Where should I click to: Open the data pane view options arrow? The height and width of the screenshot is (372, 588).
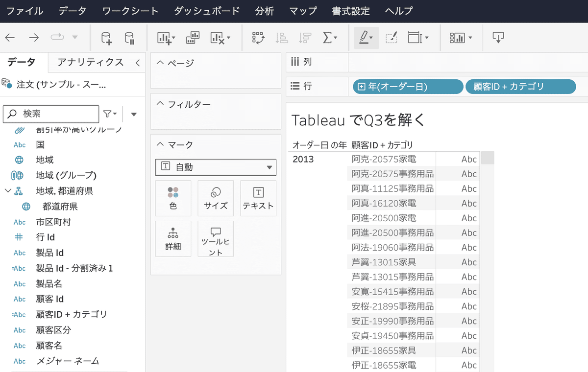[133, 114]
